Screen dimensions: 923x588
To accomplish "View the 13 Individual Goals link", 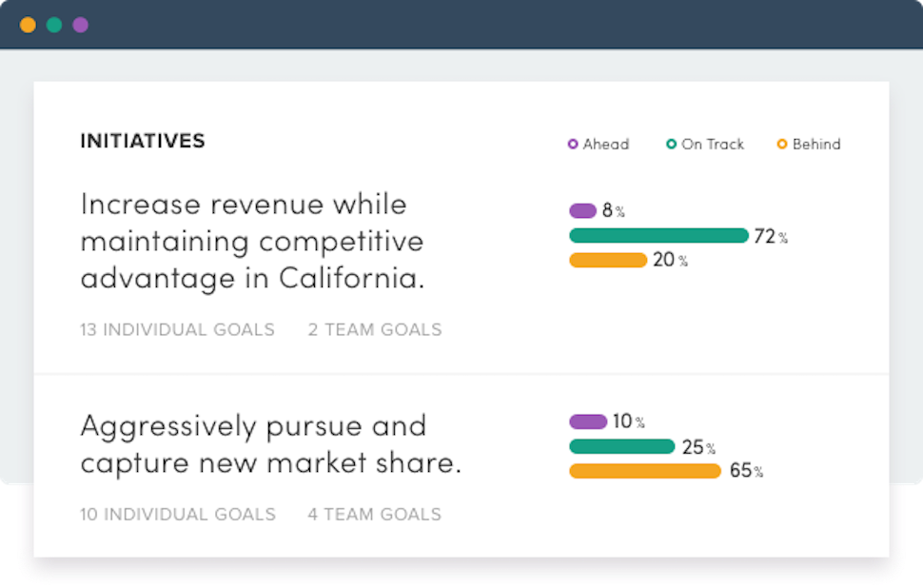I will (x=177, y=330).
